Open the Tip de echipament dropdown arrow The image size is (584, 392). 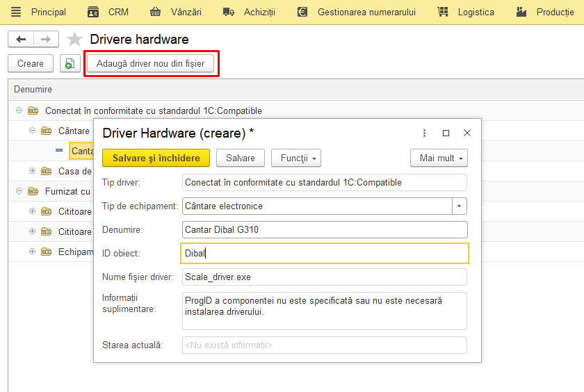tap(460, 206)
